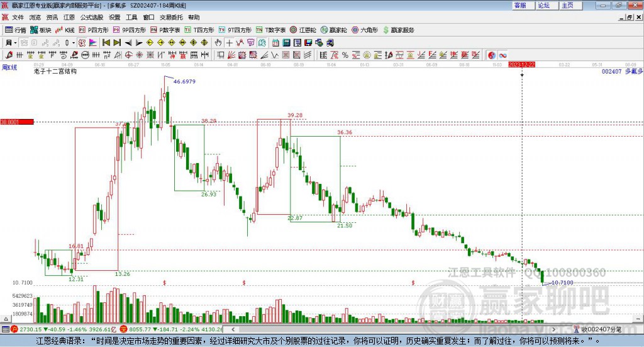Viewport: 644px width, 347px height.
Task: Open the 六角形 hexagon tool
Action: click(x=365, y=30)
